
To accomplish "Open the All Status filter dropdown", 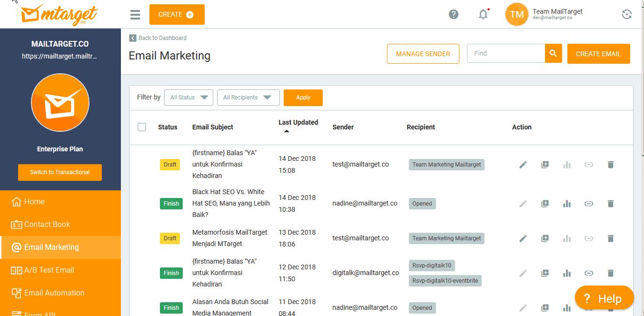I will click(188, 98).
